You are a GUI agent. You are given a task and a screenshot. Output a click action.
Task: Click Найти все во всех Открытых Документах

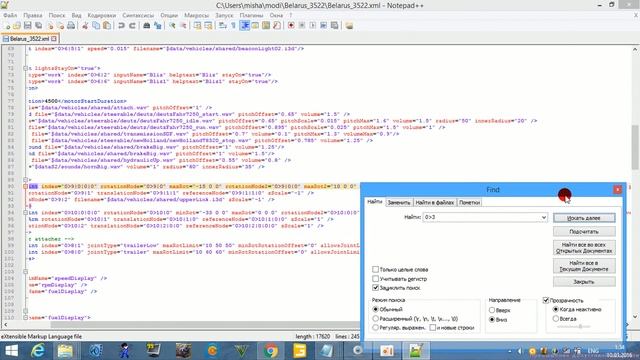pyautogui.click(x=584, y=248)
